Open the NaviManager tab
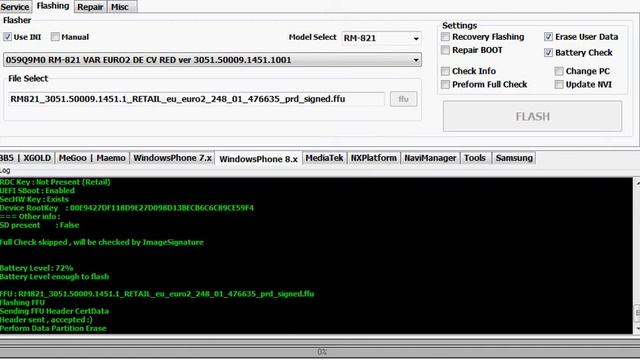Image resolution: width=640 pixels, height=360 pixels. [x=430, y=158]
